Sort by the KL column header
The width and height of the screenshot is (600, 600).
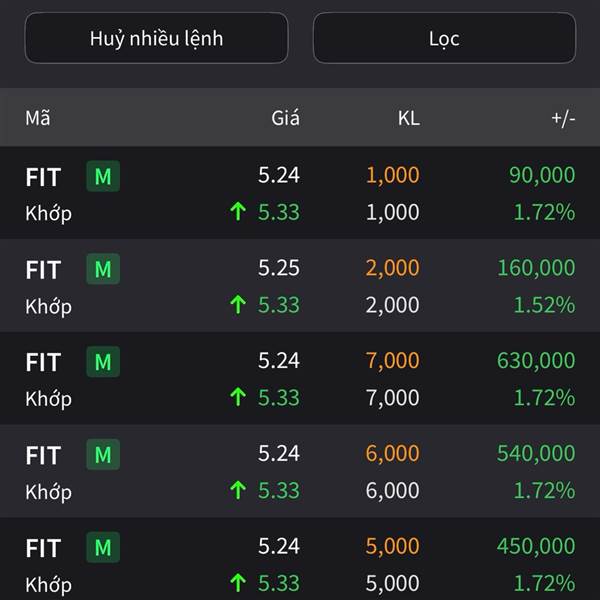pos(409,117)
